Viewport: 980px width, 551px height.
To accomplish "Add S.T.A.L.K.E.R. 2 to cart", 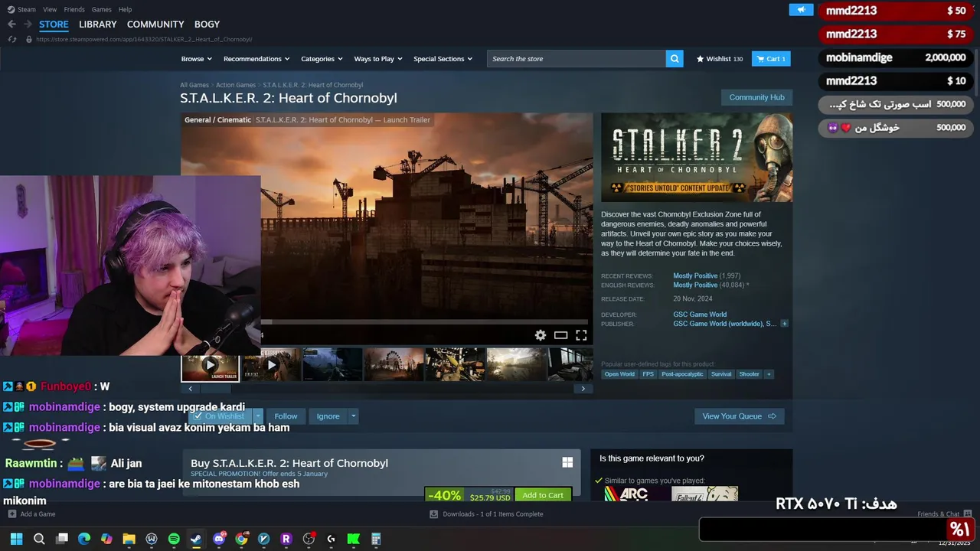I will click(x=543, y=495).
